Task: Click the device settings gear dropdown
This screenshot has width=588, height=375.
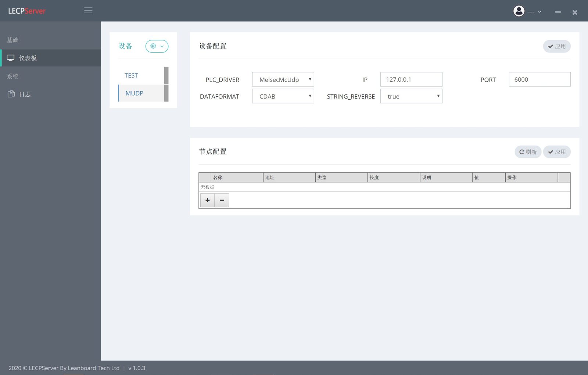Action: point(157,46)
